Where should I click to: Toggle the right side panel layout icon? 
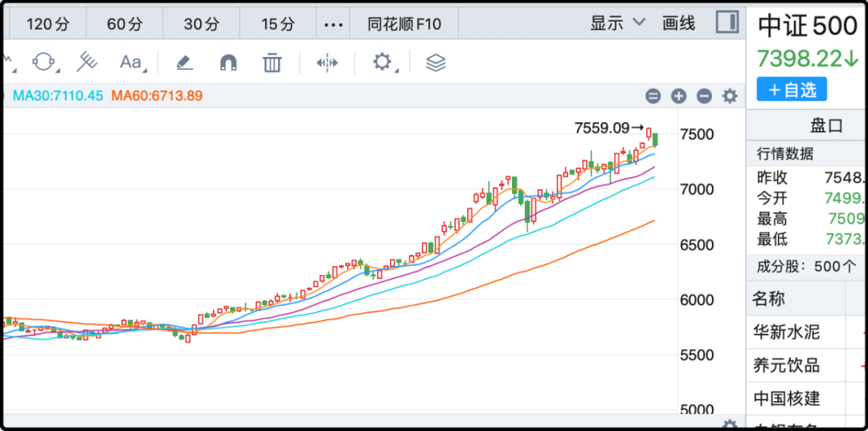pyautogui.click(x=727, y=23)
